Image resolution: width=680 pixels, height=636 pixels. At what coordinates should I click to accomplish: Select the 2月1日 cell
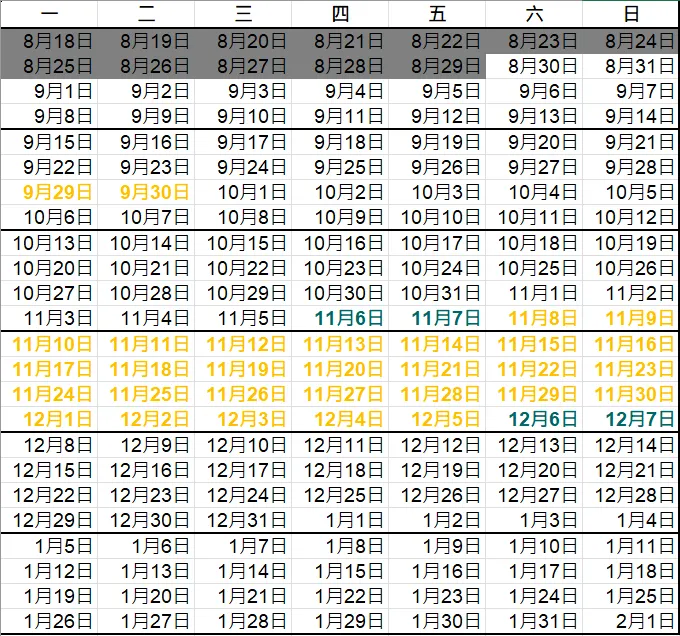click(631, 621)
